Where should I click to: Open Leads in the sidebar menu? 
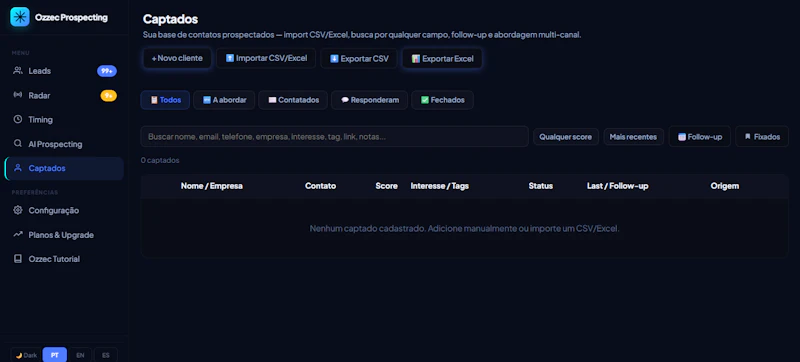pos(64,71)
